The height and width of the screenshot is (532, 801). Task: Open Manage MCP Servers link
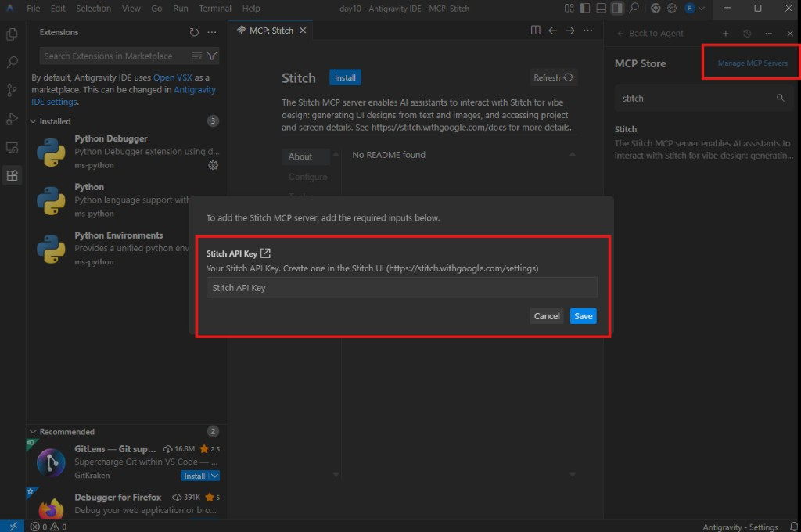[x=752, y=63]
